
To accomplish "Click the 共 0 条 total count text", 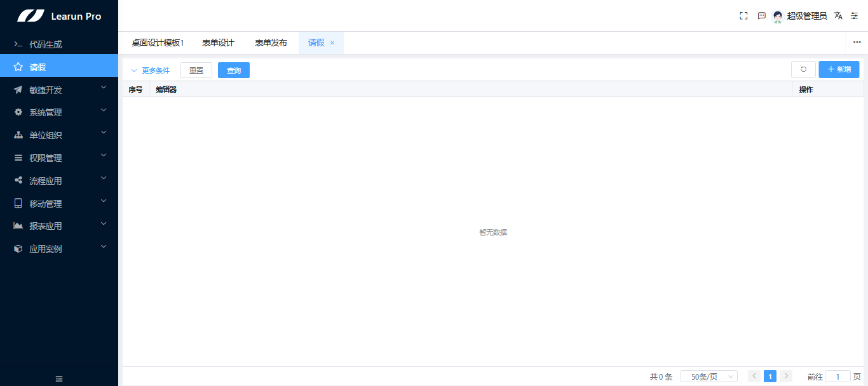I will 661,376.
